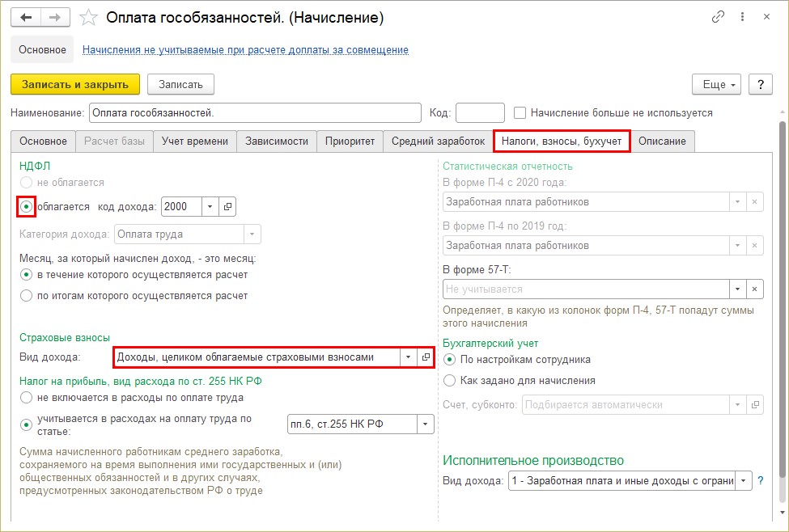Open help with the question mark button
The image size is (789, 532).
(761, 84)
